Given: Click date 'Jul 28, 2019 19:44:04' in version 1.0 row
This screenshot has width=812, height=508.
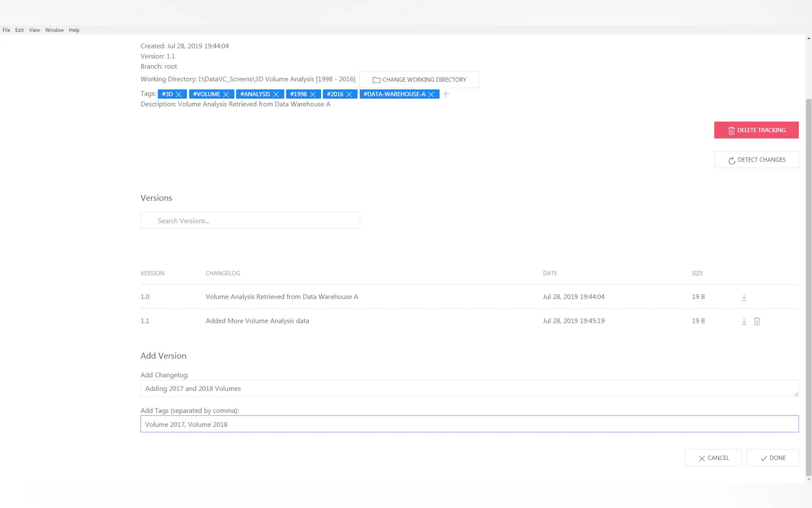Looking at the screenshot, I should click(574, 297).
